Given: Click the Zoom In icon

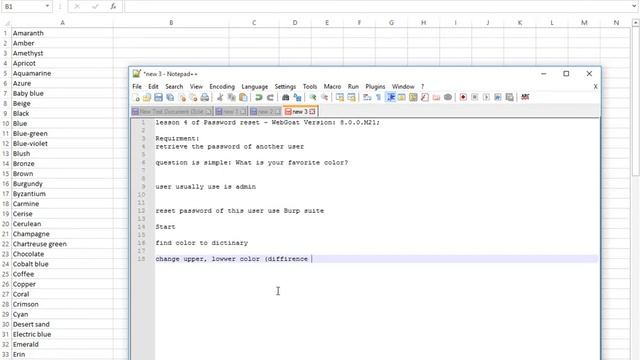Looking at the screenshot, I should pos(313,97).
